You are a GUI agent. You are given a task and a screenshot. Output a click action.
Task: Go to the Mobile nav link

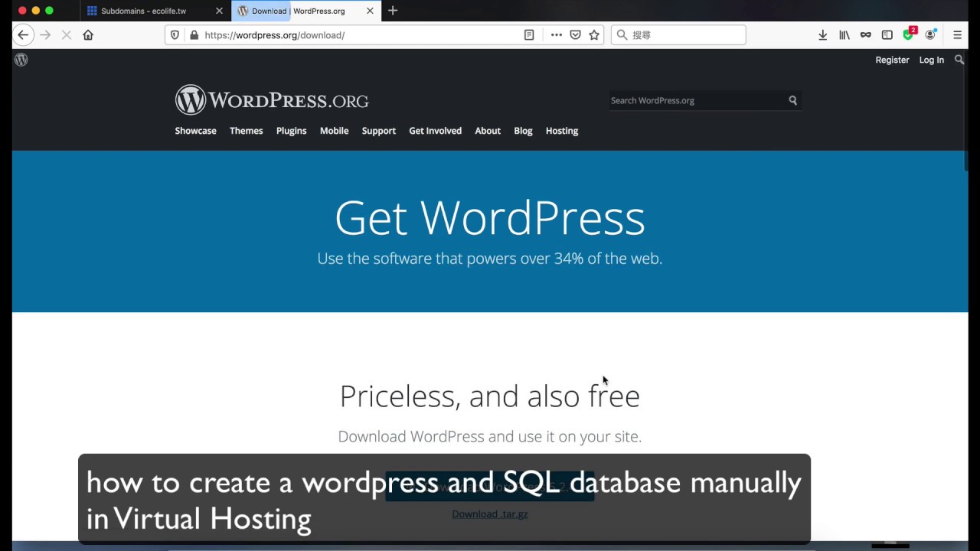(x=334, y=131)
